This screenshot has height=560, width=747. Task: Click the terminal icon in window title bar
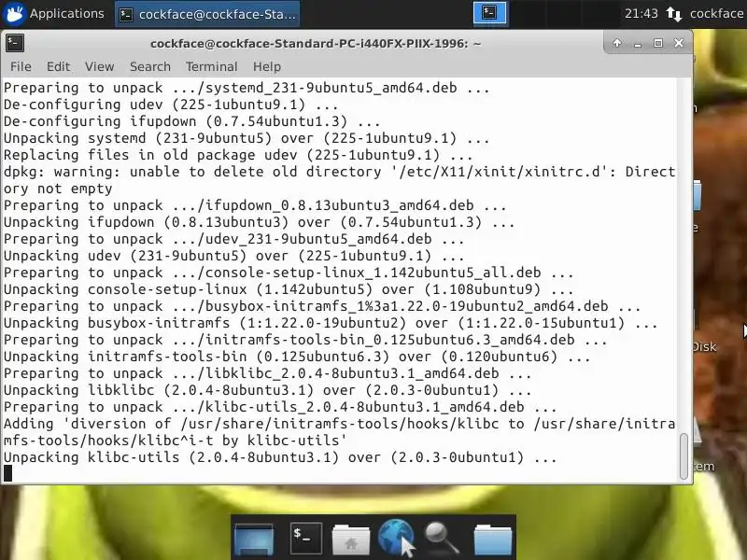pyautogui.click(x=15, y=43)
